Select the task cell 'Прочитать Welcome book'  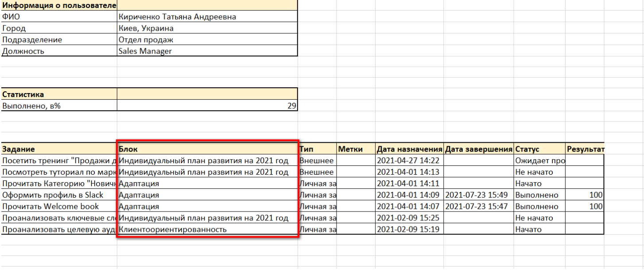(59, 206)
